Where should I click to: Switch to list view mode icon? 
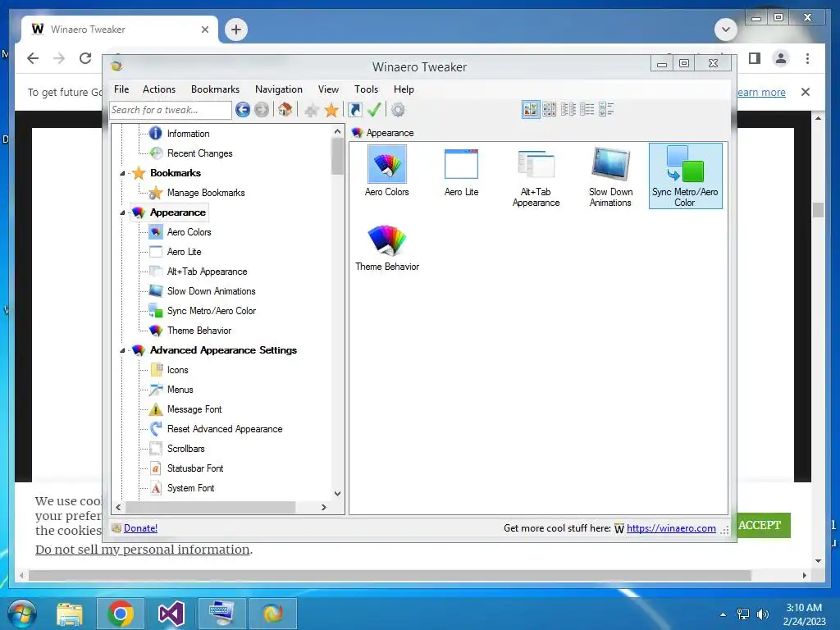pos(568,110)
